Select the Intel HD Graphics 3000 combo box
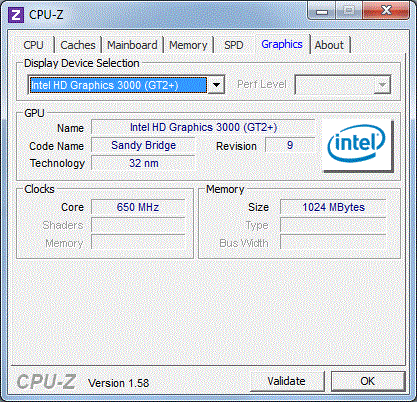The width and height of the screenshot is (419, 402). 126,85
